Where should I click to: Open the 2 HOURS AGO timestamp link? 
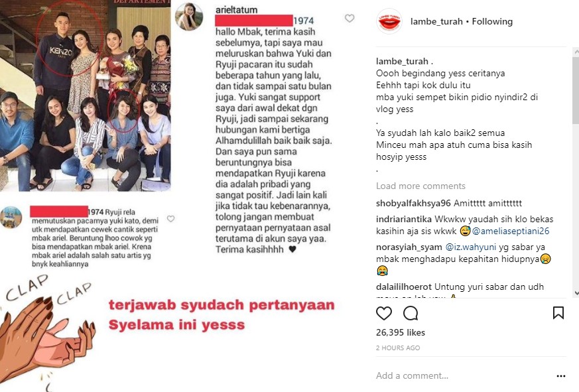(398, 348)
